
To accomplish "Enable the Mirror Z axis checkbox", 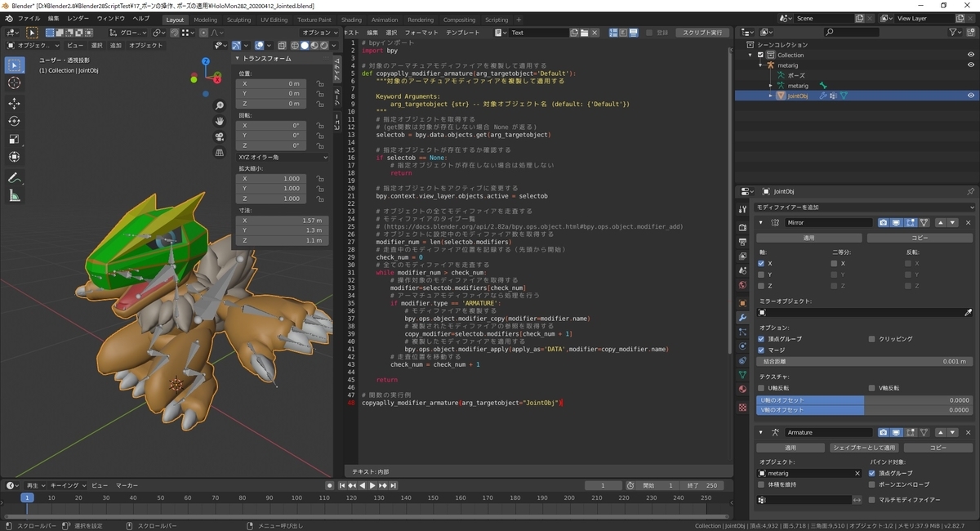I will click(x=761, y=286).
